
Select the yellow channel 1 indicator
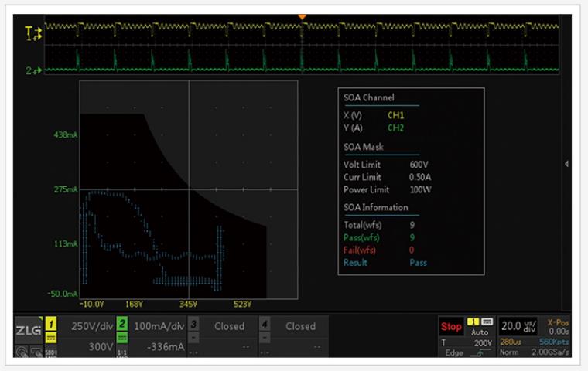coord(50,325)
